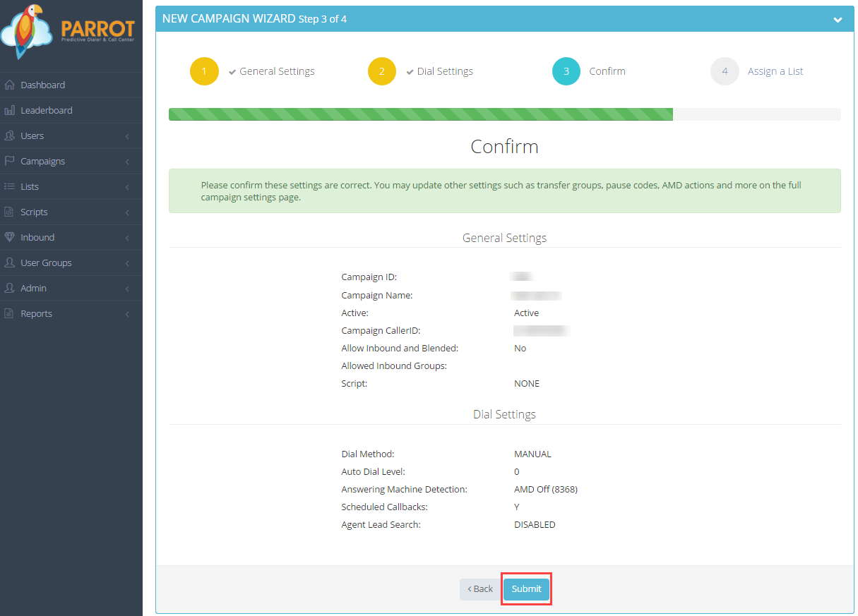Expand the Lists submenu chevron
858x616 pixels.
pyautogui.click(x=127, y=187)
